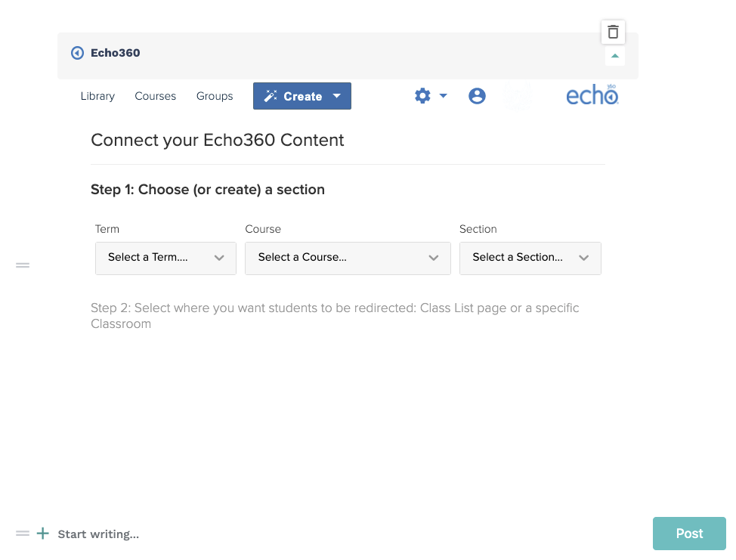Open the Select a Course dropdown

[x=348, y=258]
